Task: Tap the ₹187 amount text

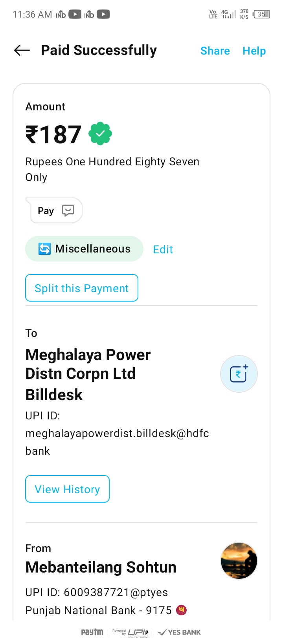Action: (53, 135)
